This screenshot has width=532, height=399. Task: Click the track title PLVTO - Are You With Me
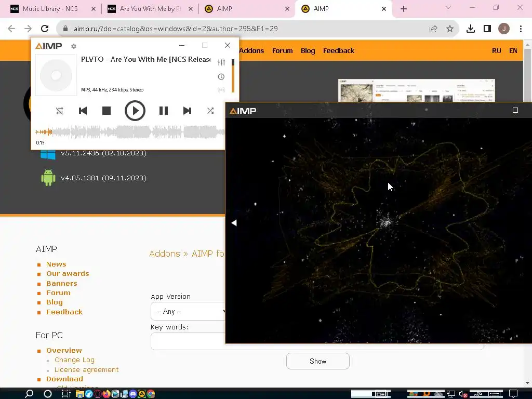coord(145,59)
